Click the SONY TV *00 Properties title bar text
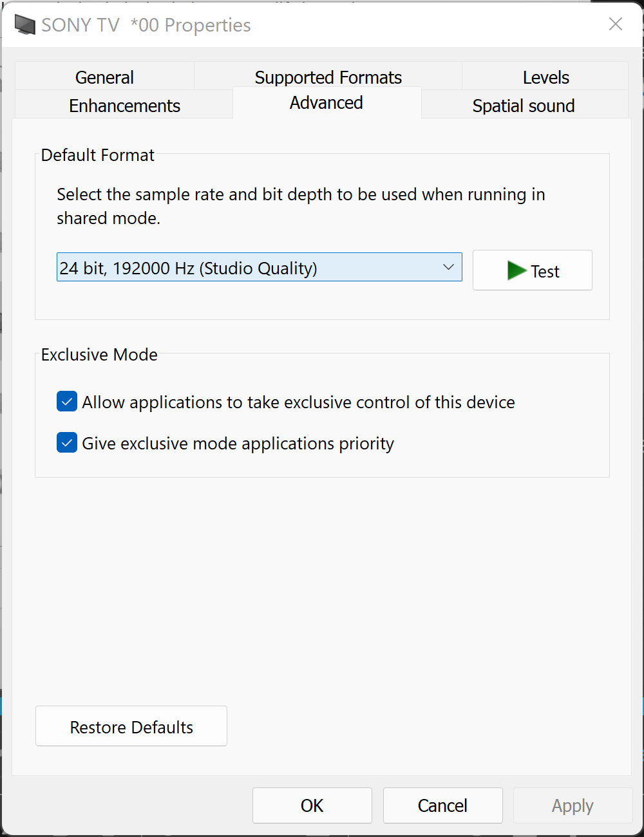This screenshot has width=644, height=837. point(146,25)
